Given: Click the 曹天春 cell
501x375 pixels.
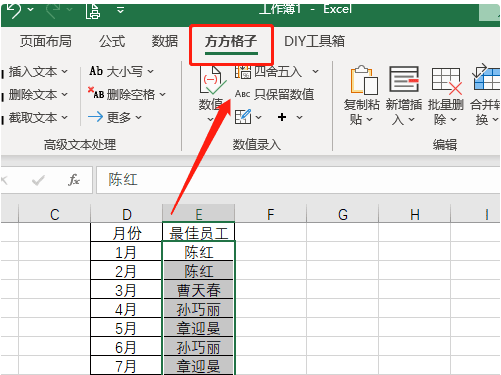Looking at the screenshot, I should (x=199, y=289).
